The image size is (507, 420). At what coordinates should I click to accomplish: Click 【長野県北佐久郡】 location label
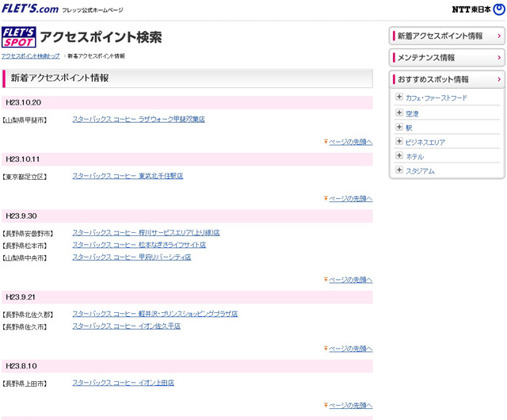pos(28,315)
